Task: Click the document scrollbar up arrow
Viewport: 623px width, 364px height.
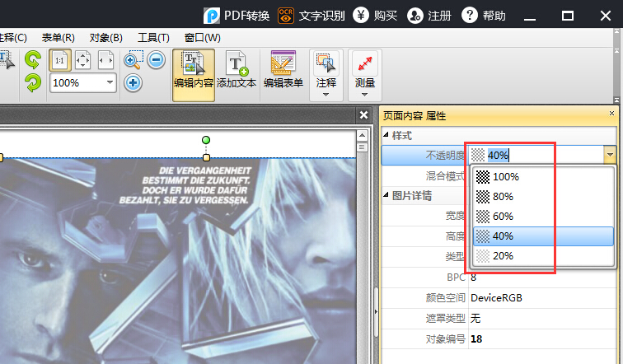Action: pyautogui.click(x=362, y=136)
